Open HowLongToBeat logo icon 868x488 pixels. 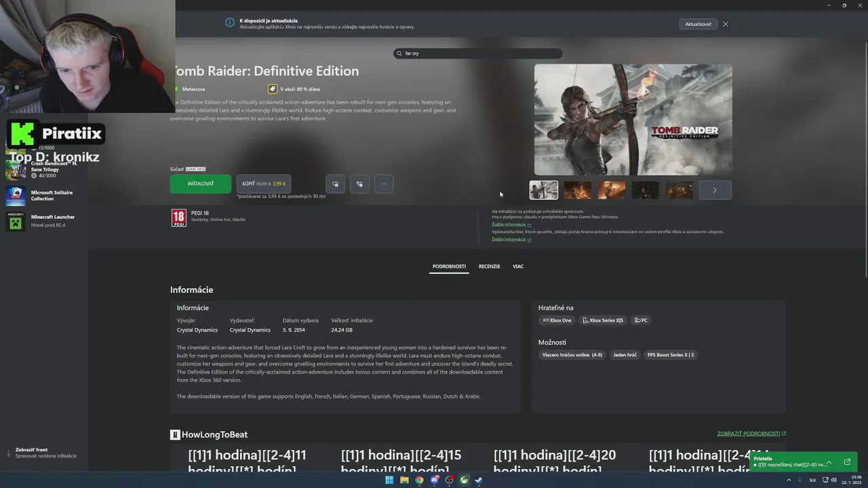[x=175, y=434]
